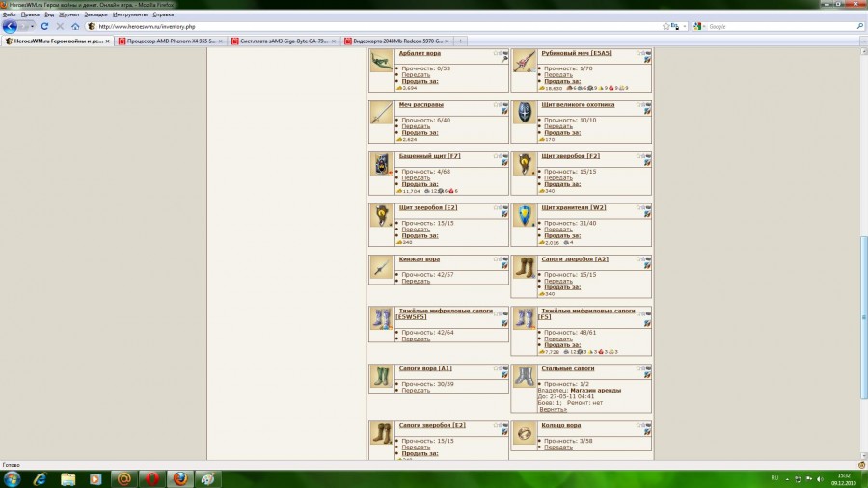Click the stop loading X icon
This screenshot has height=488, width=868.
point(60,26)
